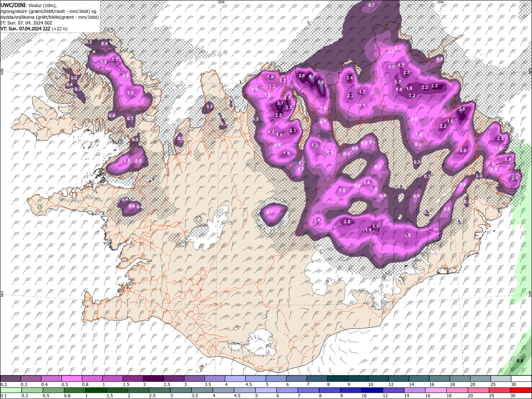Click the 2.8 snowfall value on map
This screenshot has width=532, height=399.
coord(302,76)
